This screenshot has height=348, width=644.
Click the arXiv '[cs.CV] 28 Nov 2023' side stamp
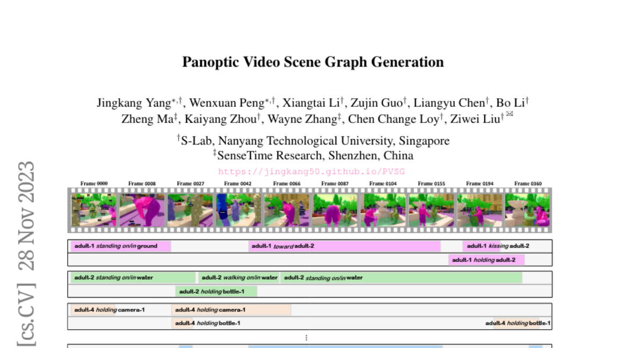26,252
